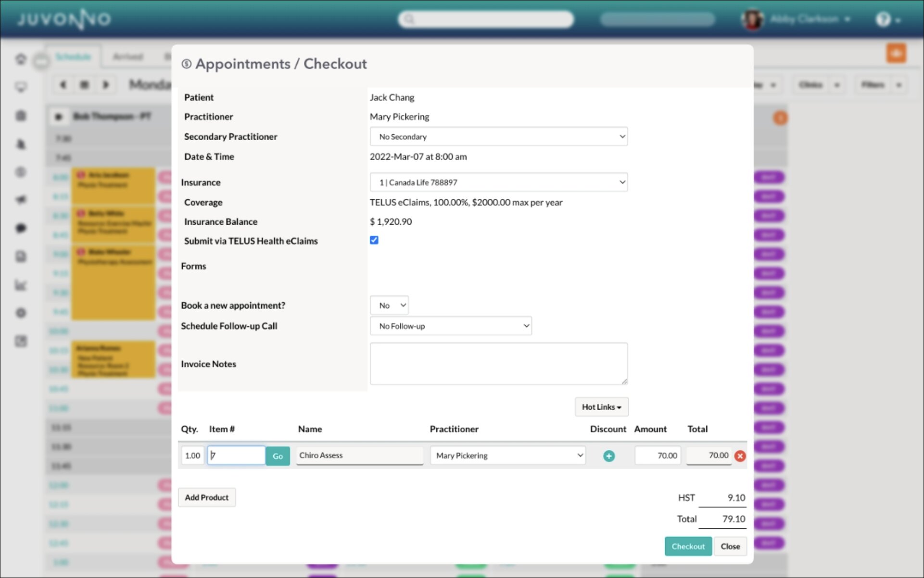Select the line item practitioner Mary Pickering dropdown
The image size is (924, 578).
tap(507, 455)
